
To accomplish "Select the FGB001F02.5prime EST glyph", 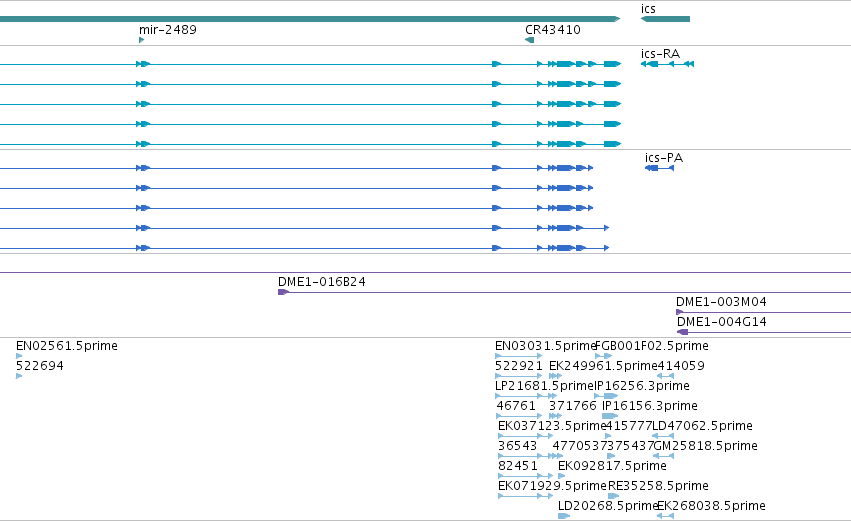I will [x=604, y=356].
